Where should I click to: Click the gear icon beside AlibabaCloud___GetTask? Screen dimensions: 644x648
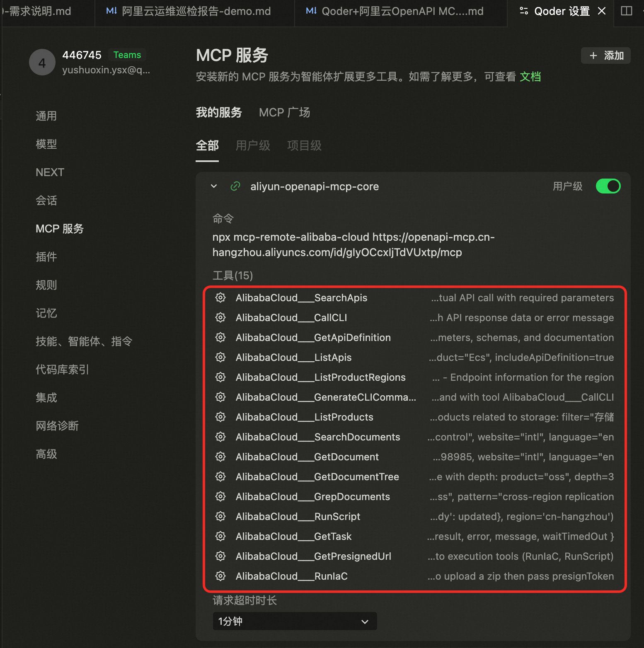pos(220,536)
